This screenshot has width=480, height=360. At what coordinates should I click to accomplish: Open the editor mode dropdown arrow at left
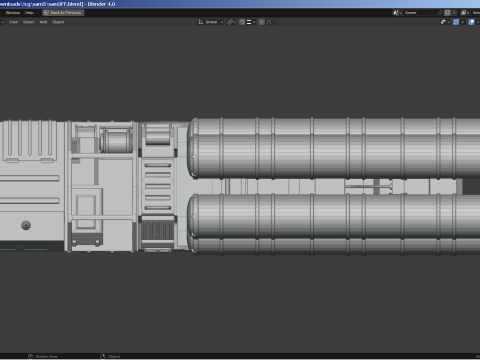click(x=3, y=22)
